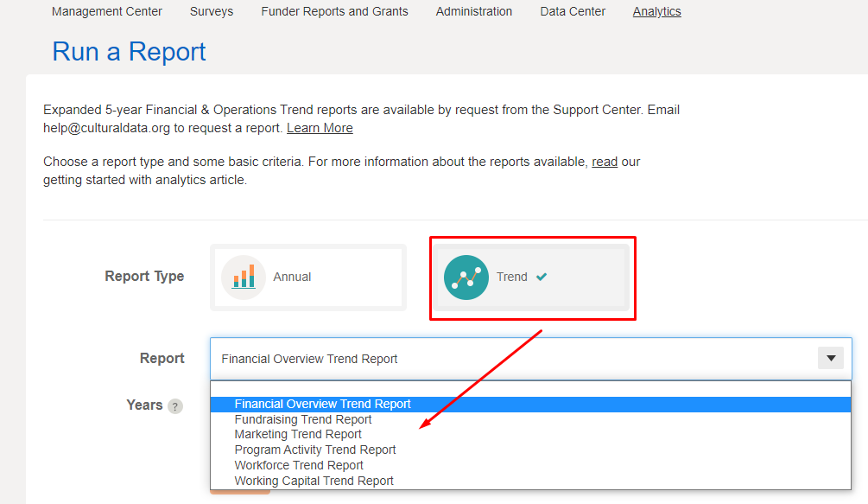Screen dimensions: 868x504
Task: Open the Data Center menu
Action: click(573, 11)
